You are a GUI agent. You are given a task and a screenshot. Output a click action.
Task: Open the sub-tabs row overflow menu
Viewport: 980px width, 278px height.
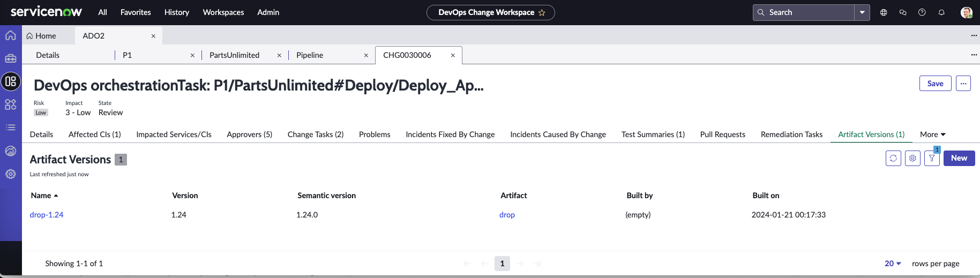coord(974,55)
